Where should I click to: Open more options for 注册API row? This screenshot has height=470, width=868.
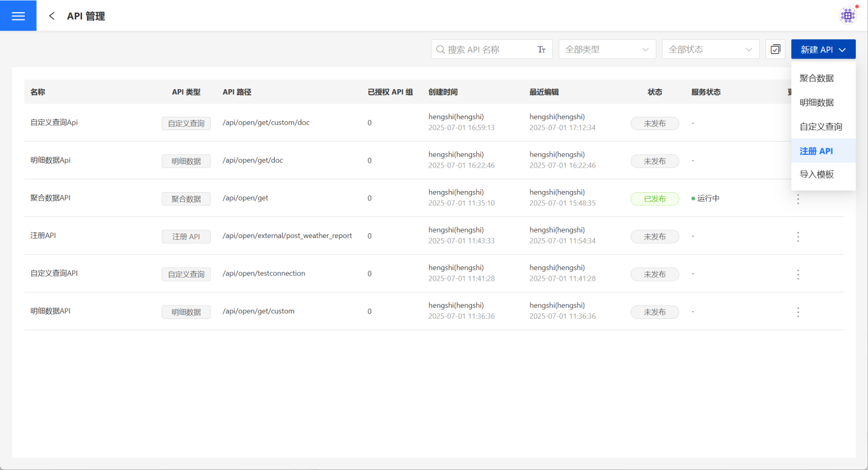[798, 237]
